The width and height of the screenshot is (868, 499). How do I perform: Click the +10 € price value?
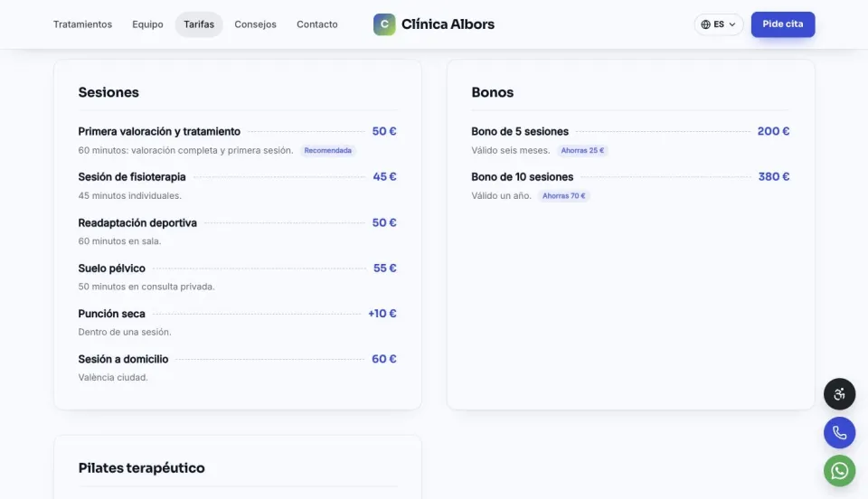tap(382, 313)
